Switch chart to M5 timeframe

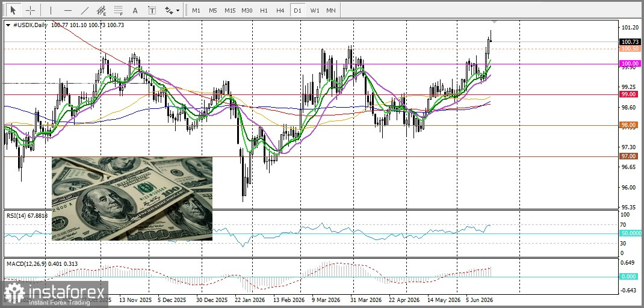212,10
